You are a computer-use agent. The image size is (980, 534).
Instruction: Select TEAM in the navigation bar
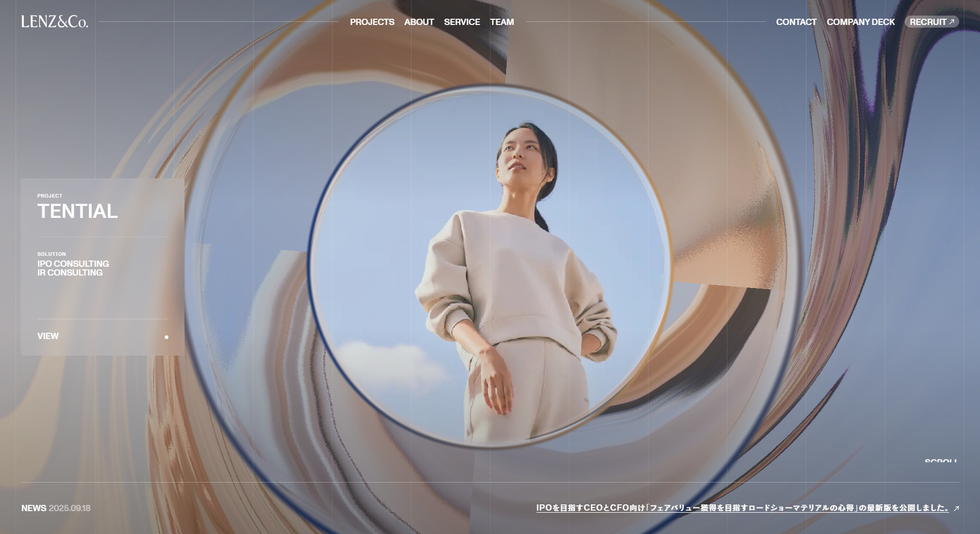tap(501, 22)
